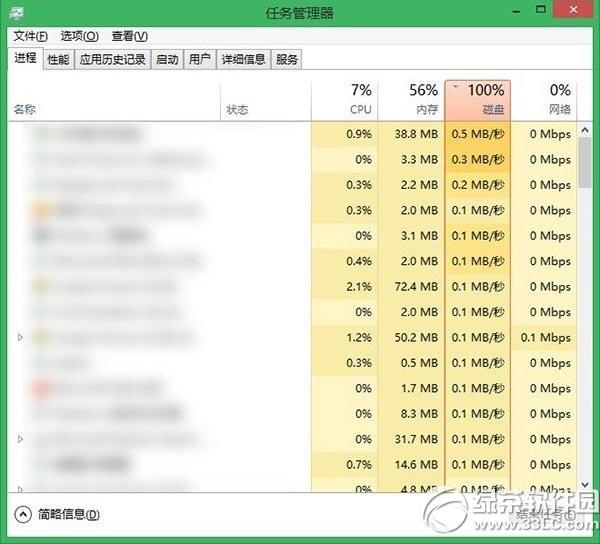Sort by the 状态 column header
This screenshot has width=600, height=544.
[266, 100]
